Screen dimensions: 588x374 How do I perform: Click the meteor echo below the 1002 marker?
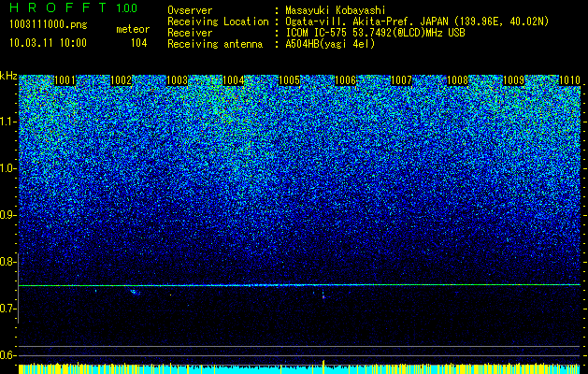click(x=135, y=292)
